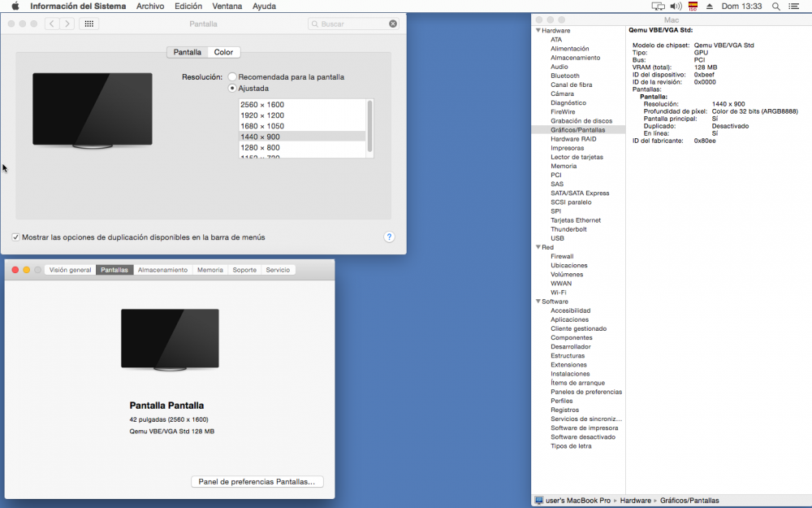Collapse the Software tree section
812x508 pixels.
[x=538, y=302]
